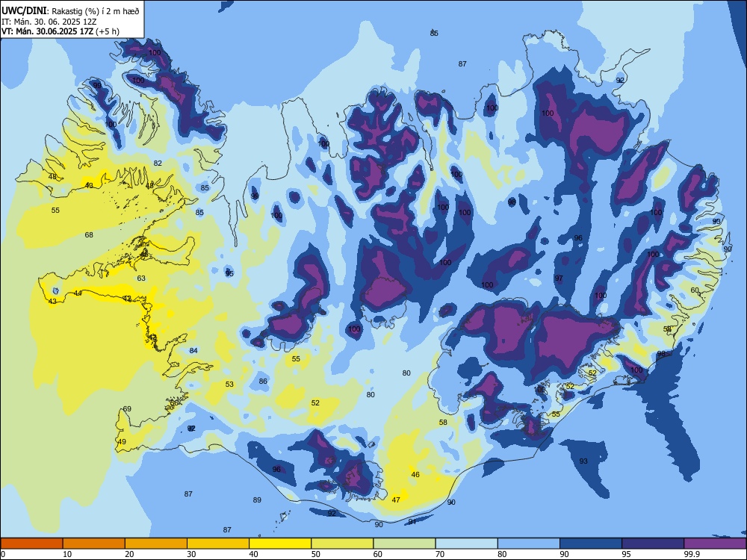Image resolution: width=747 pixels, height=560 pixels.
Task: Click the '10' tick label on the colour scale
Action: click(67, 554)
